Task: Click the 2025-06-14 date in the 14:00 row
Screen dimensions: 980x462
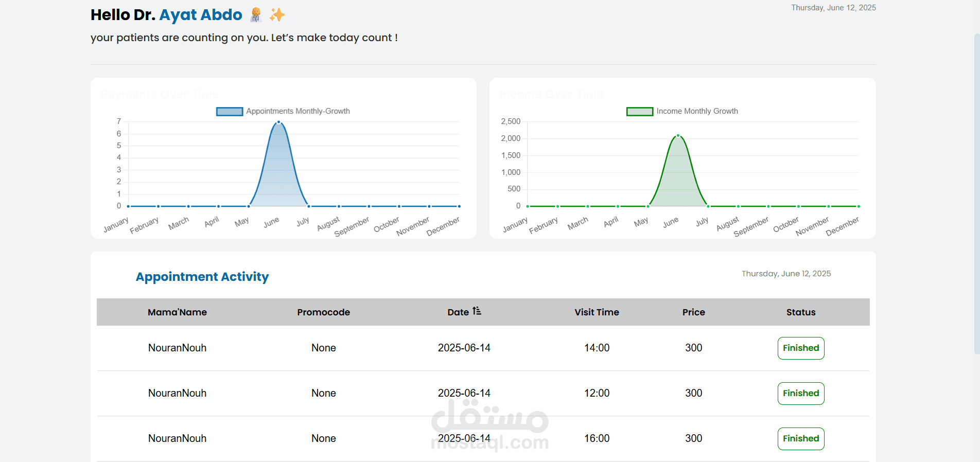Action: coord(464,348)
